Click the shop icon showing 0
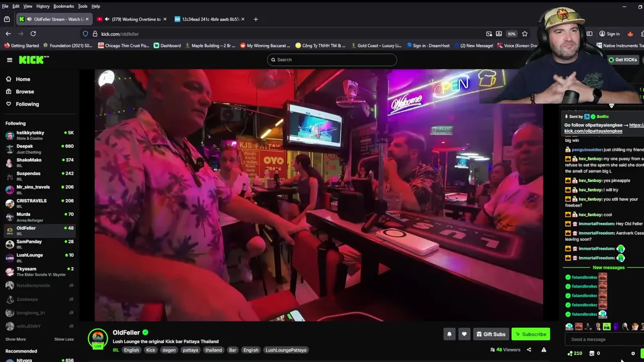 point(592,353)
